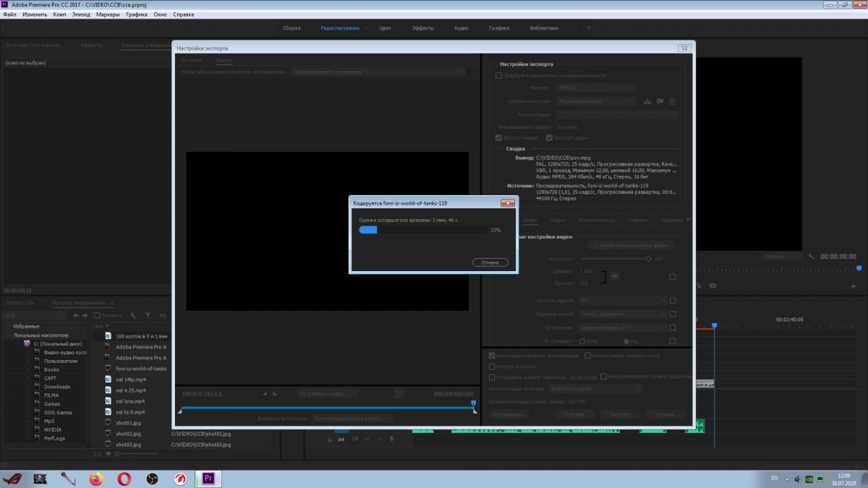Delete the export preset trash icon
868x488 pixels.
click(672, 101)
